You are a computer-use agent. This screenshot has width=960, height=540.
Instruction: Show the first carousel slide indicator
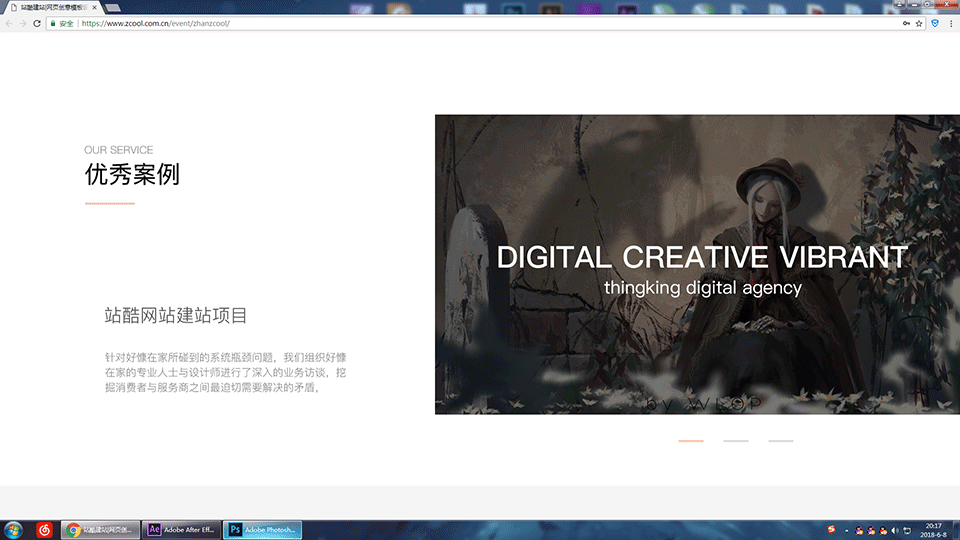(x=691, y=441)
